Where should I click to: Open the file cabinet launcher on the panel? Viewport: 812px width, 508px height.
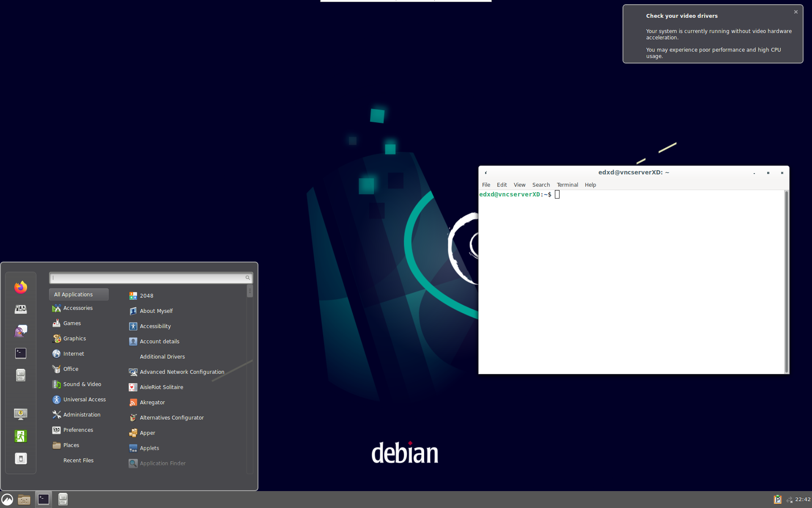click(x=63, y=500)
